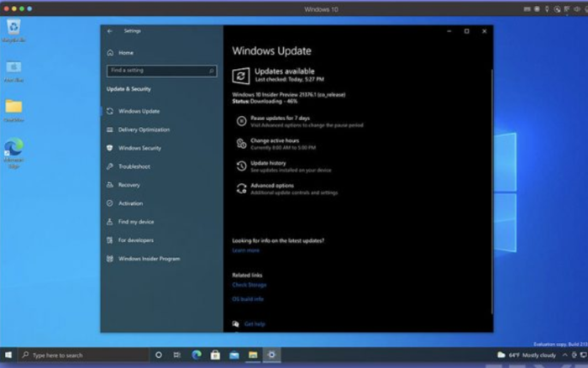Click the For developers icon

tap(109, 240)
